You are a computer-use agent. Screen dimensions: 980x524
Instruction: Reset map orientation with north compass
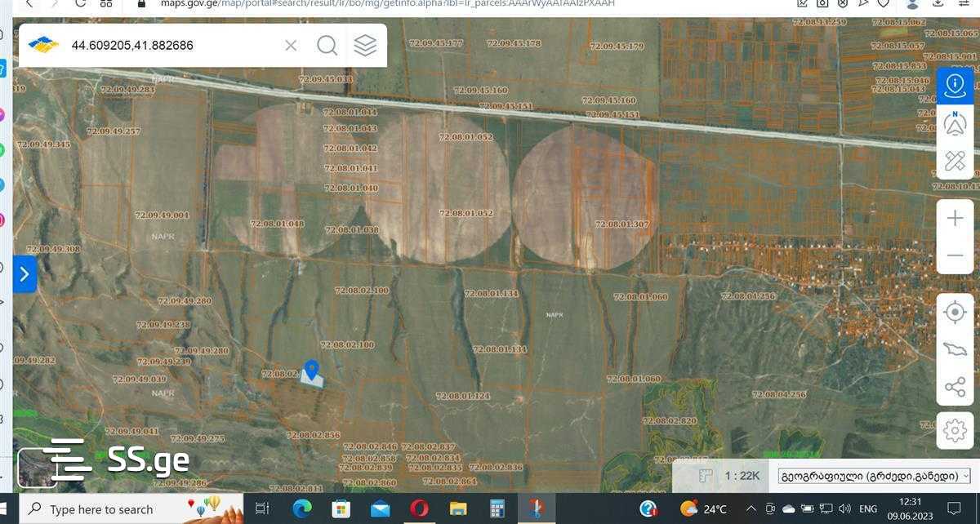point(955,123)
